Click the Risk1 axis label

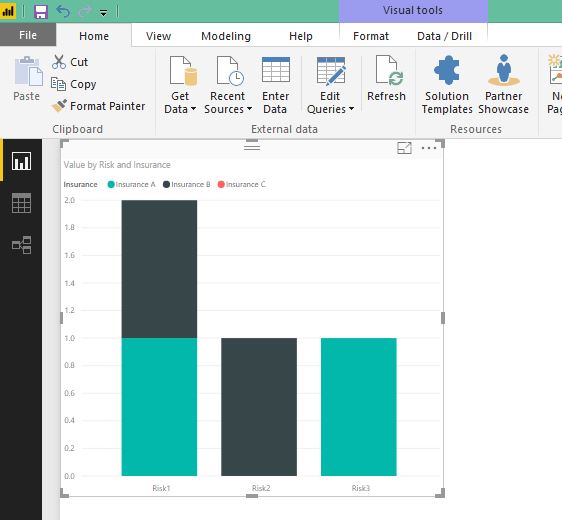point(161,488)
